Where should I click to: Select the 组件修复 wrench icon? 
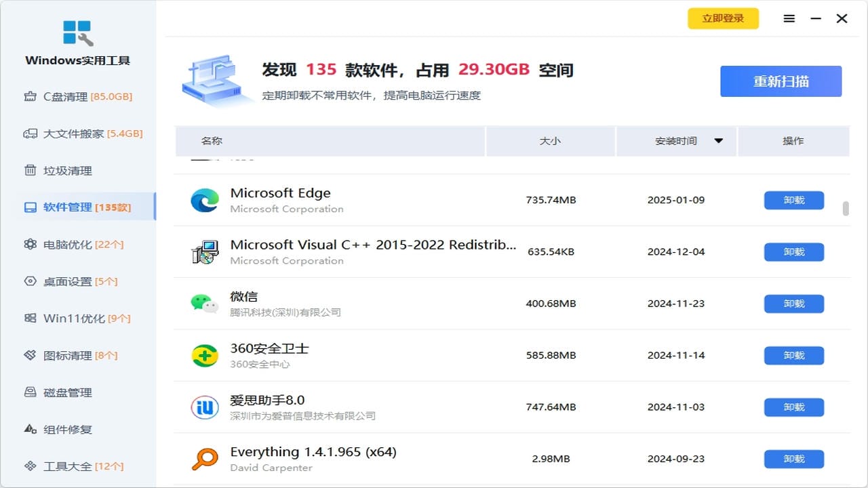click(29, 429)
